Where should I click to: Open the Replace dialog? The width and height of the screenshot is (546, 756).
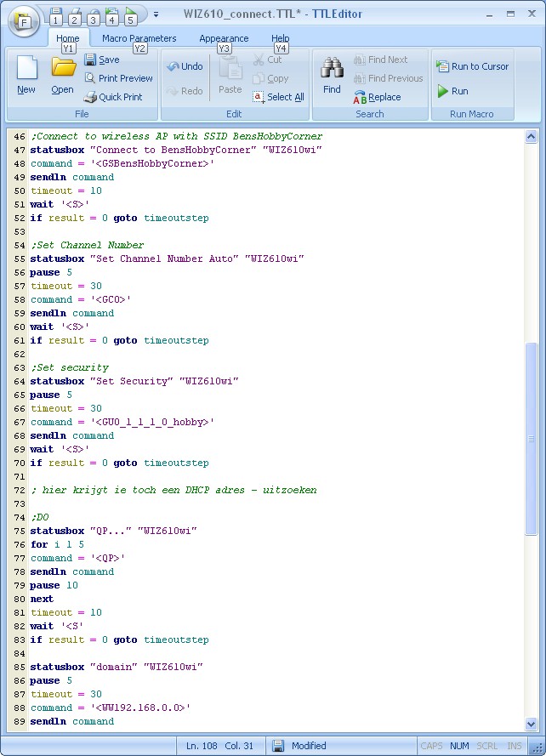click(378, 97)
